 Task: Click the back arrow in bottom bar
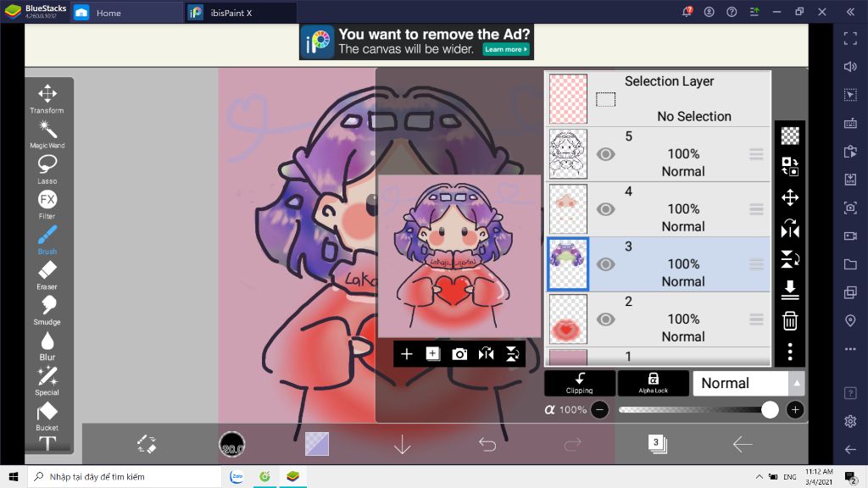743,444
